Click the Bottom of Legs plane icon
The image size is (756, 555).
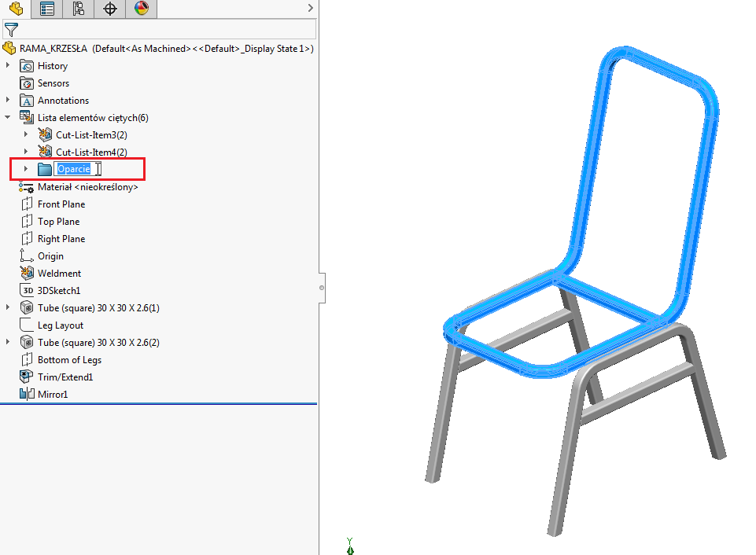[x=27, y=360]
